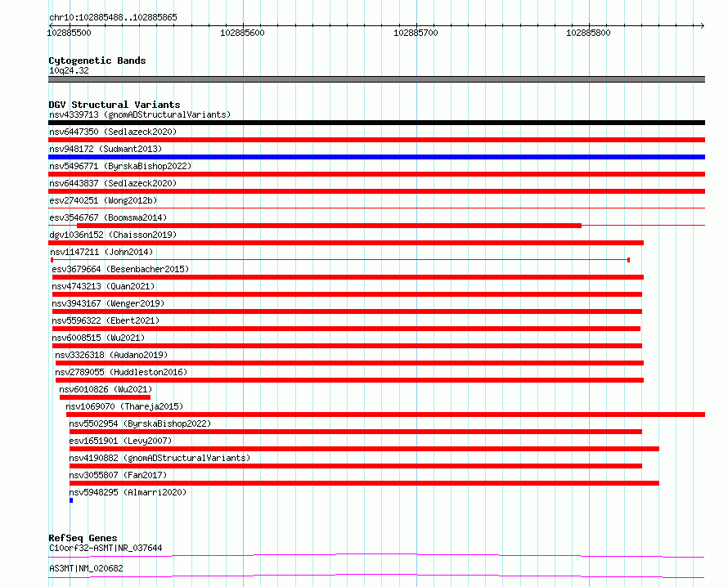This screenshot has height=587, width=728.
Task: Open AS3MT|NM_020682 gene label
Action: click(86, 568)
